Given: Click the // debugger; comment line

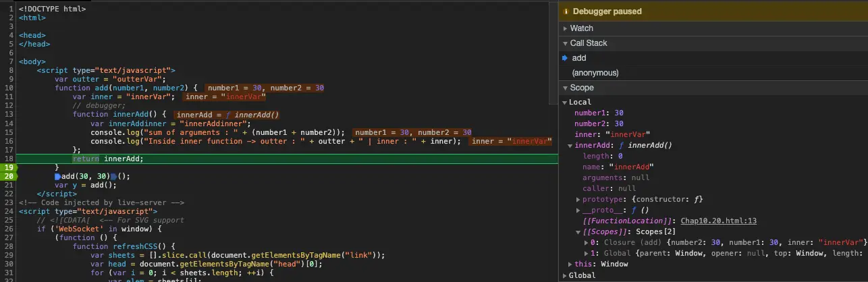Looking at the screenshot, I should [99, 106].
